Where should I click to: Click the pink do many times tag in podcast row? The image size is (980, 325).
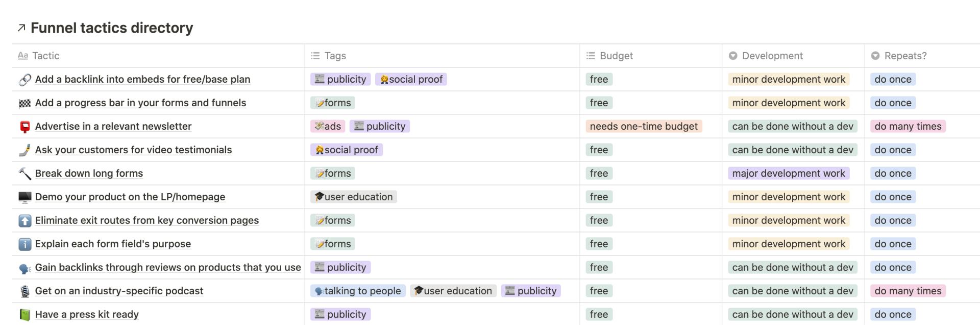[x=908, y=291]
